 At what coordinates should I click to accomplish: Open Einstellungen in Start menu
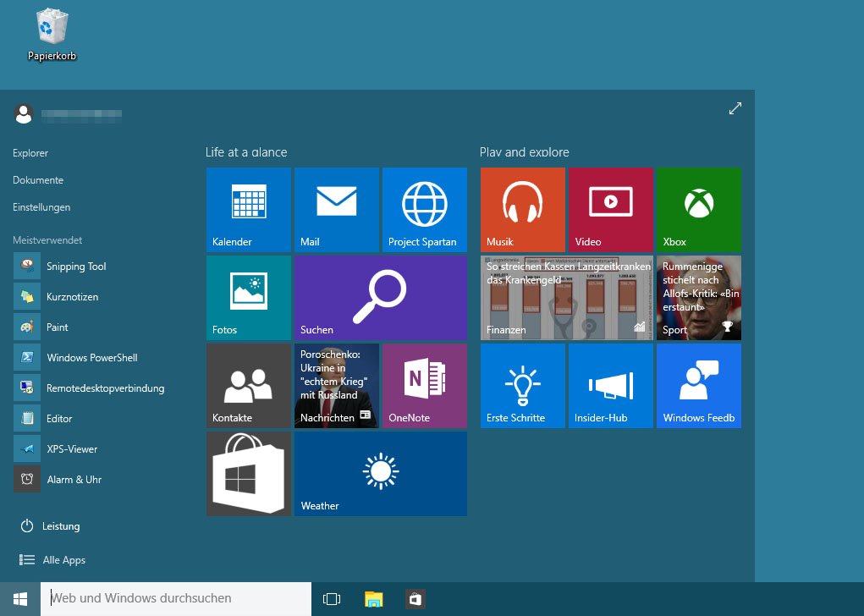(41, 207)
